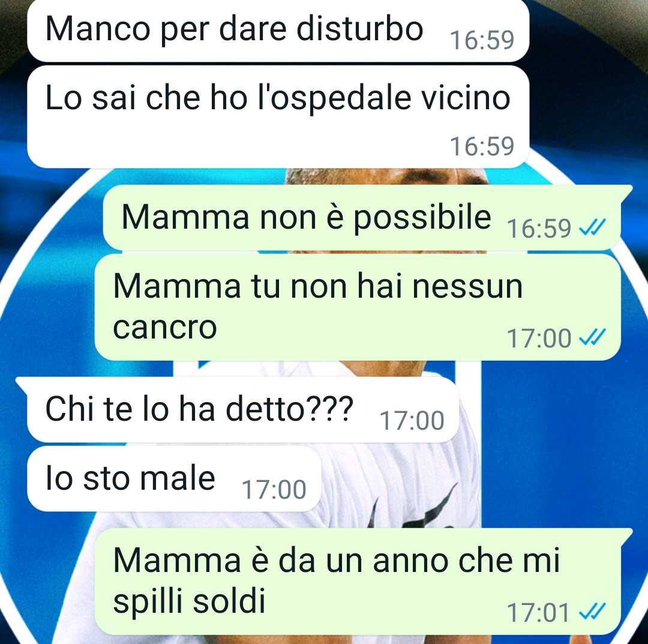Tap the 17:01 timestamp on the last message
This screenshot has height=644, width=648.
tap(538, 613)
